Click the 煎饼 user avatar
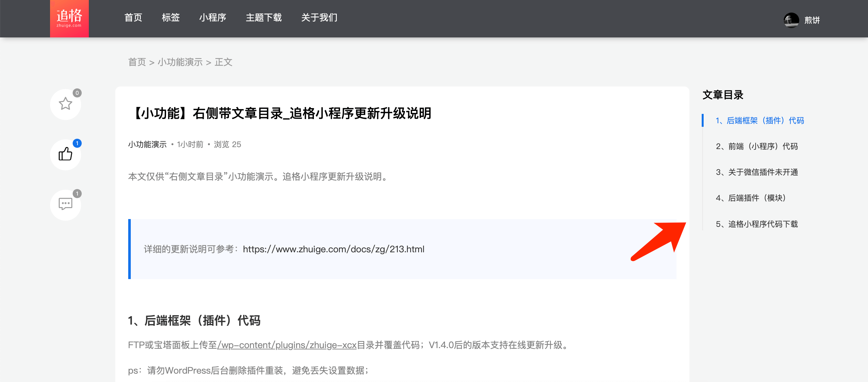This screenshot has width=868, height=382. pos(791,20)
